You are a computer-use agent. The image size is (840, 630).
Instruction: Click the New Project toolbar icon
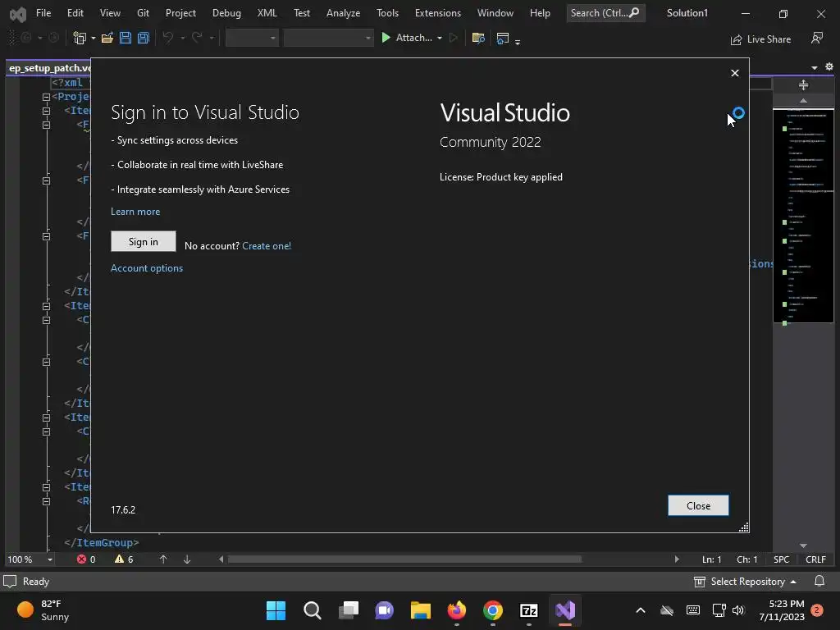[x=80, y=38]
